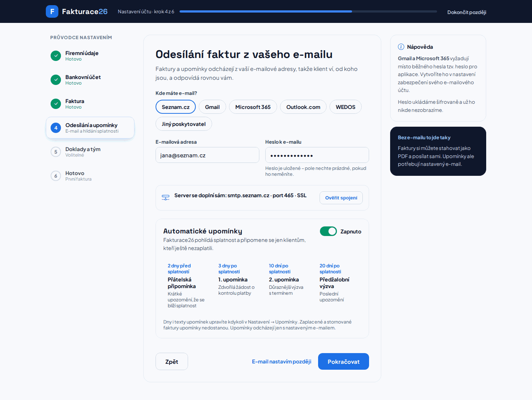Viewport: 532px width, 400px height.
Task: Click the info icon beside Nápověda
Action: coord(401,47)
